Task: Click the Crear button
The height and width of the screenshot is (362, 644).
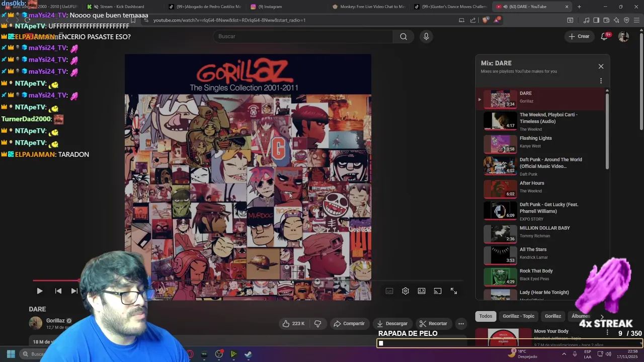Action: (x=579, y=36)
